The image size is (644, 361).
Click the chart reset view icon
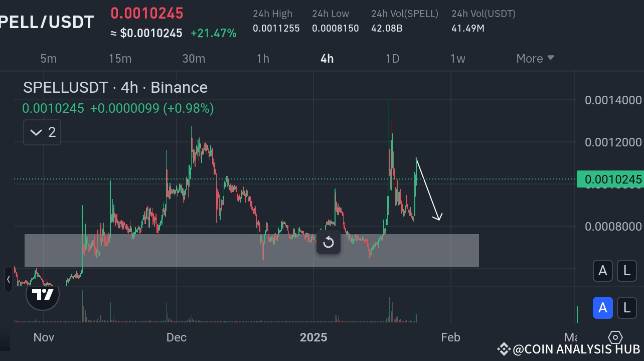coord(329,242)
